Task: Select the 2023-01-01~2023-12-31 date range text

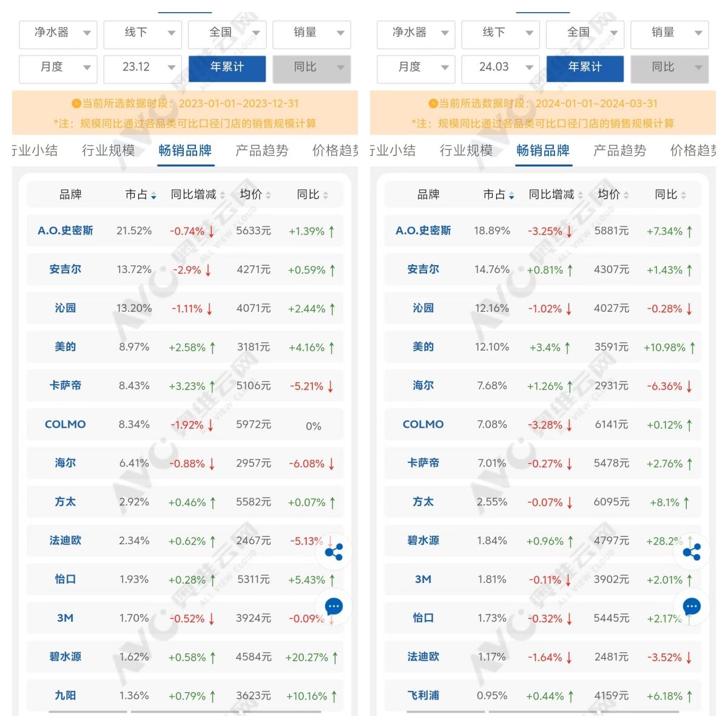Action: tap(238, 104)
